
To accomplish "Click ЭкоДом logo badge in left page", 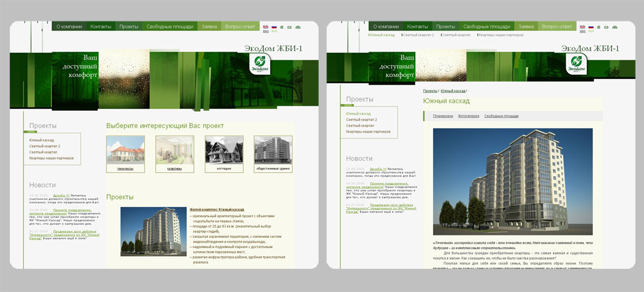I will [260, 64].
